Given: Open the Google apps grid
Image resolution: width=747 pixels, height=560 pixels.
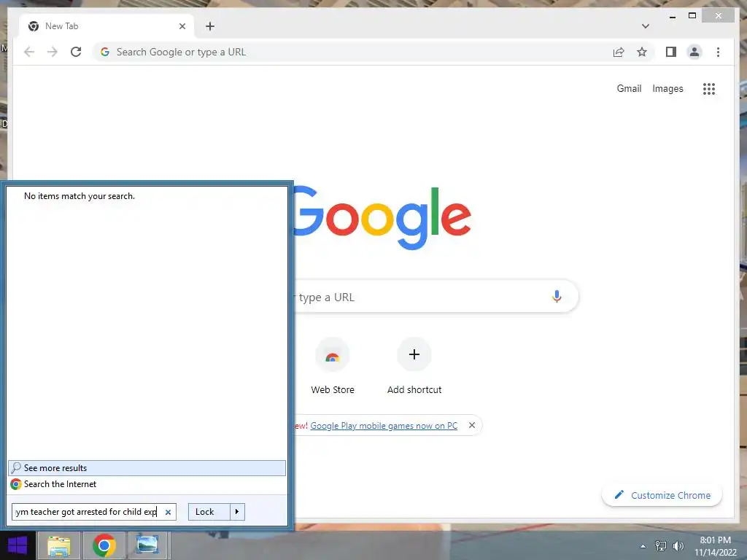Looking at the screenshot, I should point(709,88).
